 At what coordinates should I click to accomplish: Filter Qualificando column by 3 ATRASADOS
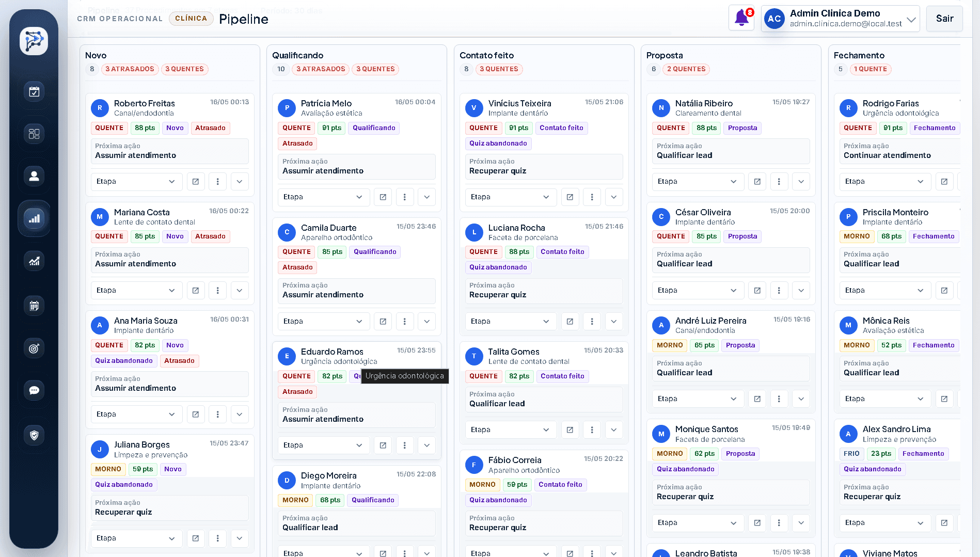coord(321,69)
